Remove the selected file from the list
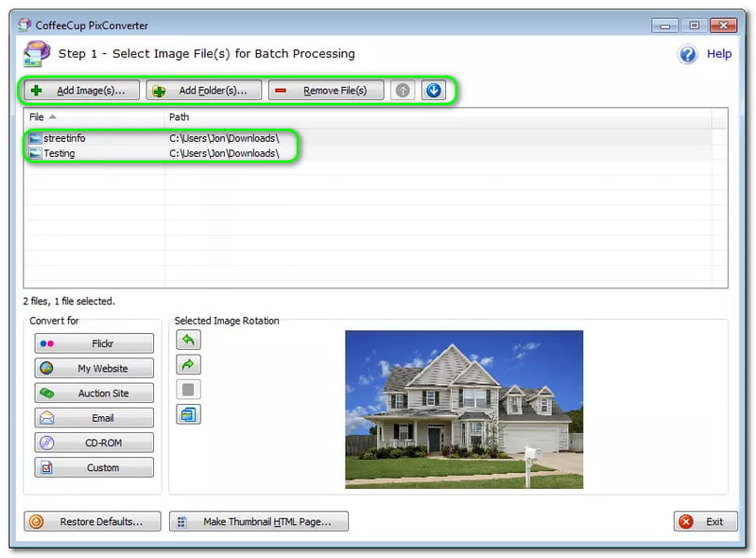The width and height of the screenshot is (756, 558). pyautogui.click(x=326, y=91)
